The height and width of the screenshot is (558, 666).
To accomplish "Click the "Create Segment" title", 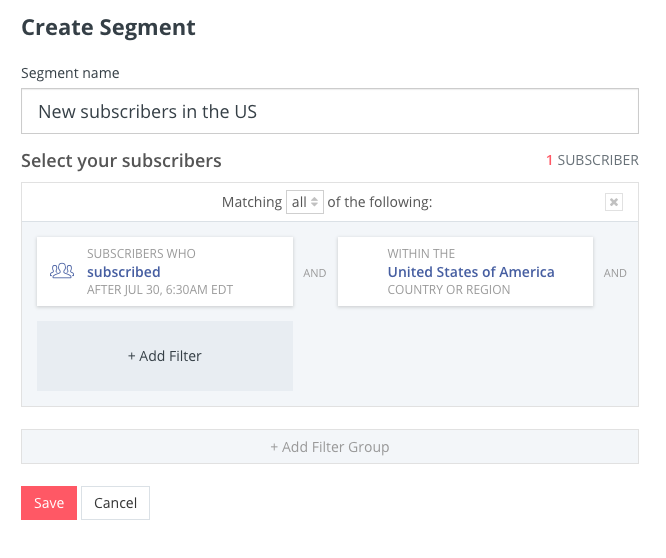I will (108, 28).
